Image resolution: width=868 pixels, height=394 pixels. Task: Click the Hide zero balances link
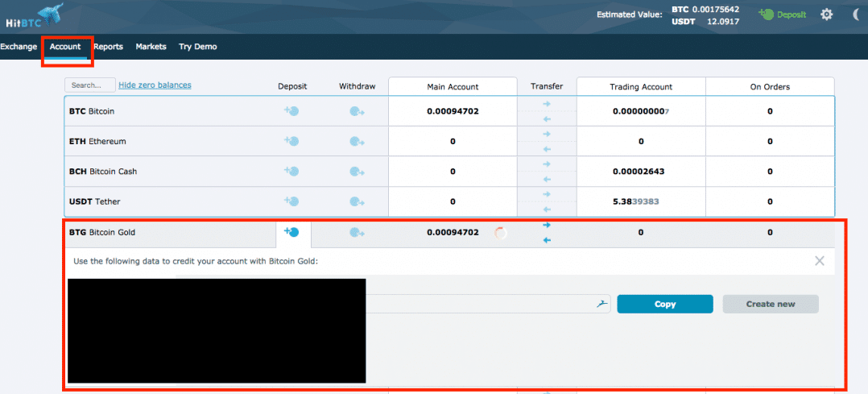(155, 85)
